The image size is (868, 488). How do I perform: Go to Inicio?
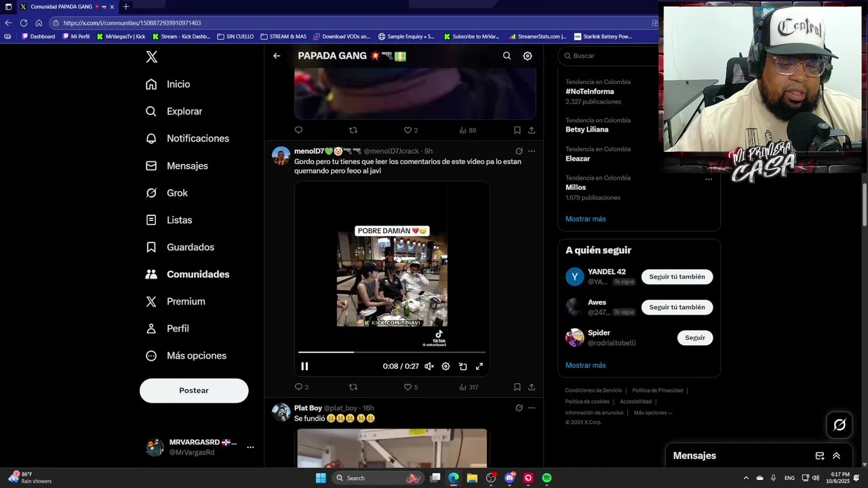[168, 84]
